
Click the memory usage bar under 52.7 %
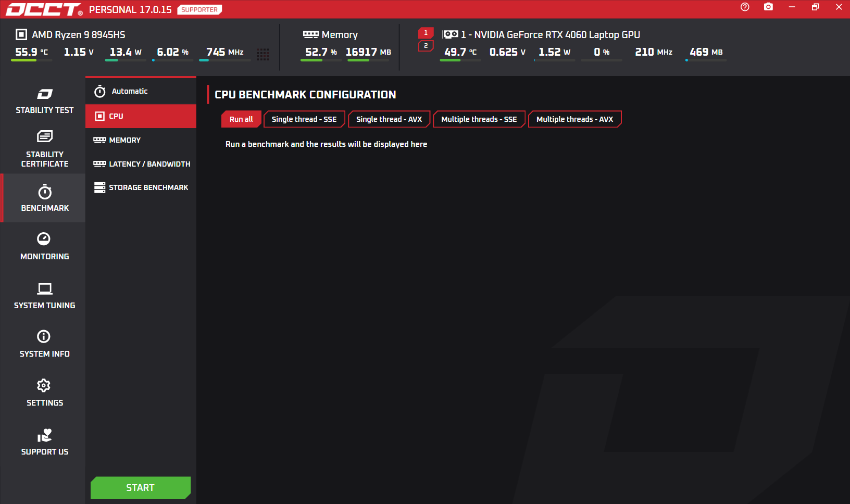coord(321,60)
